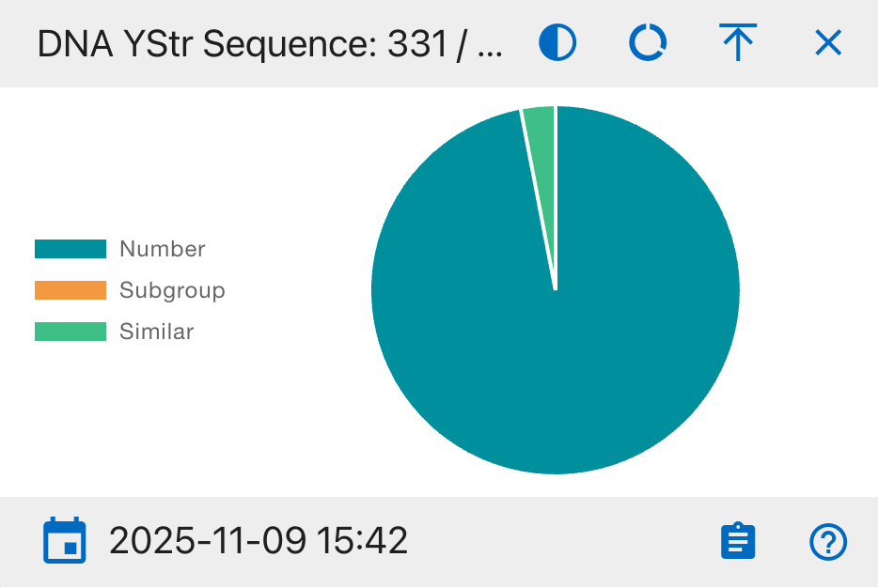Open help via the question mark icon
Viewport: 878px width, 588px height.
828,542
